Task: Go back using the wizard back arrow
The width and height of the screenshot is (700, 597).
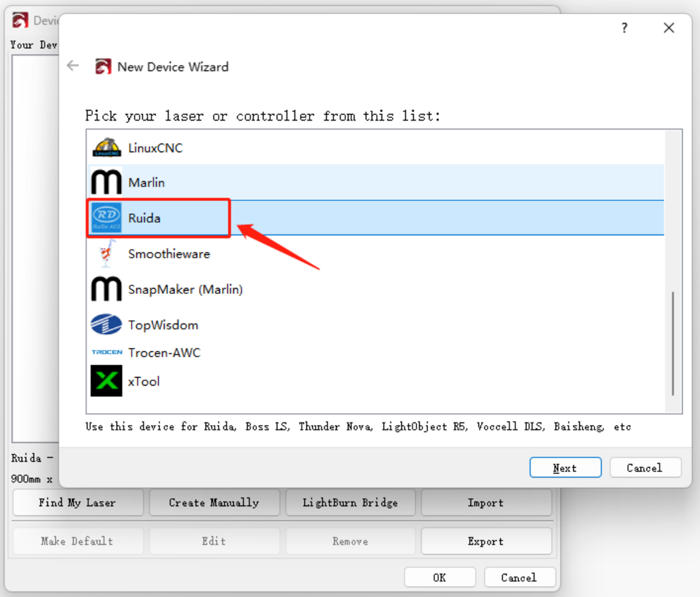Action: click(x=73, y=65)
